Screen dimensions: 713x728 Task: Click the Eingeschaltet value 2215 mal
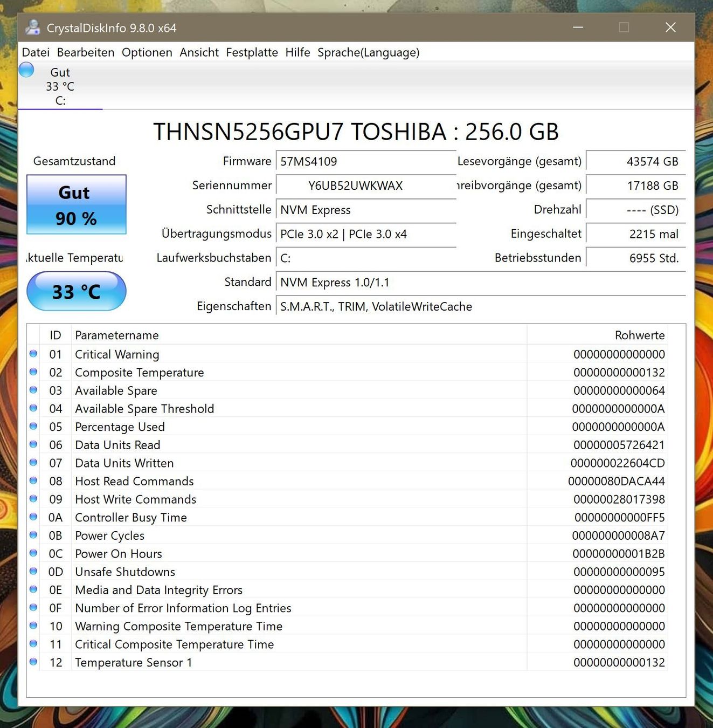point(636,234)
